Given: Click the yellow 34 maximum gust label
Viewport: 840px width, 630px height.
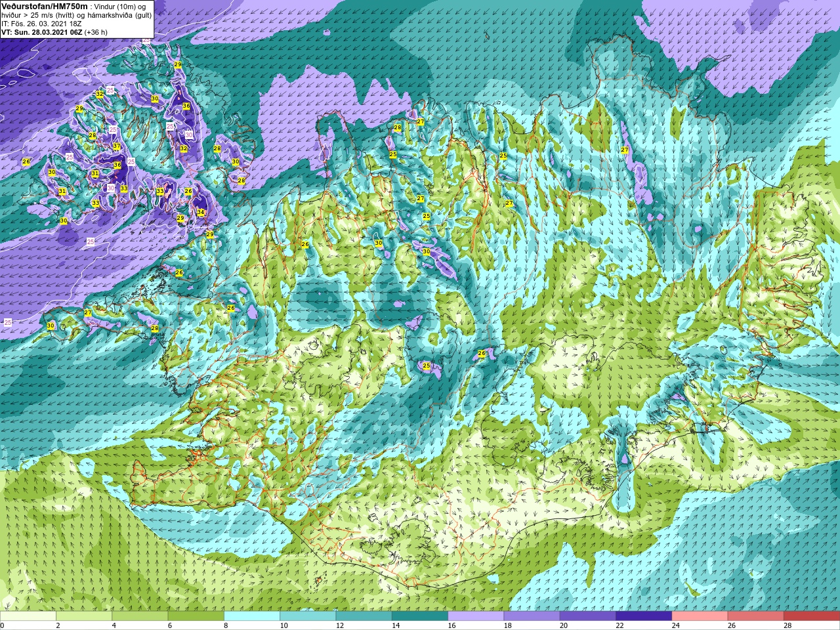Looking at the screenshot, I should (x=201, y=213).
